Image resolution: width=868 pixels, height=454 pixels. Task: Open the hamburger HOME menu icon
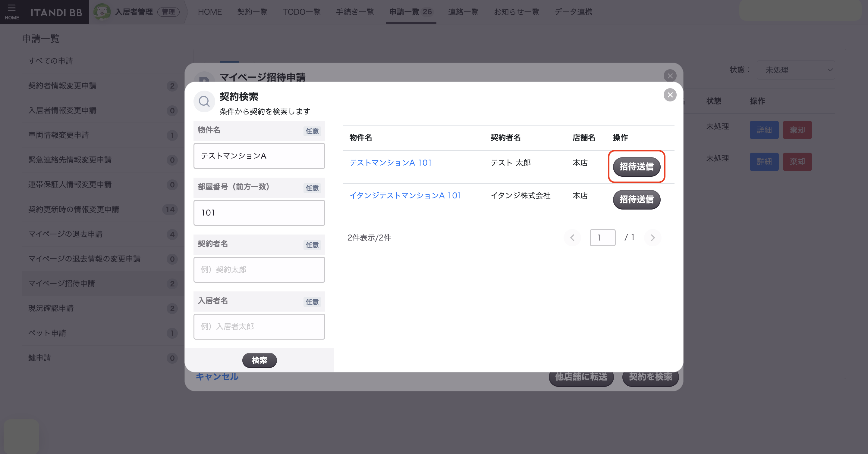point(12,12)
